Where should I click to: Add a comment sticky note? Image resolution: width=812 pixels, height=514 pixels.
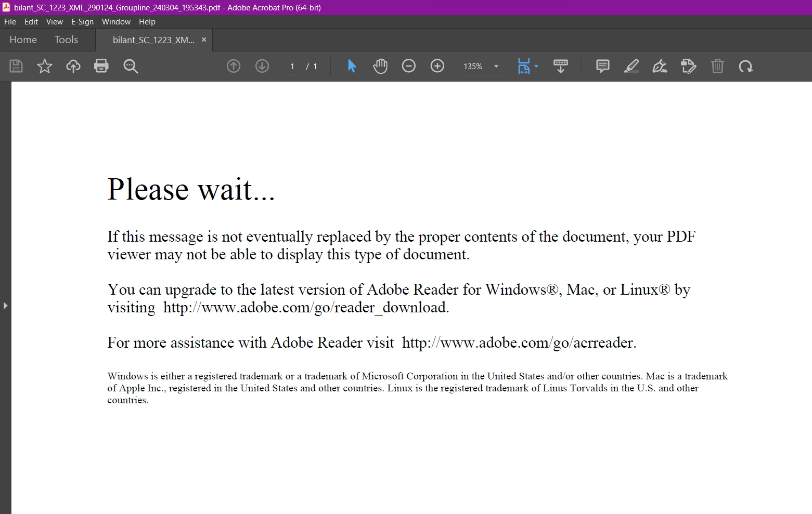(603, 66)
